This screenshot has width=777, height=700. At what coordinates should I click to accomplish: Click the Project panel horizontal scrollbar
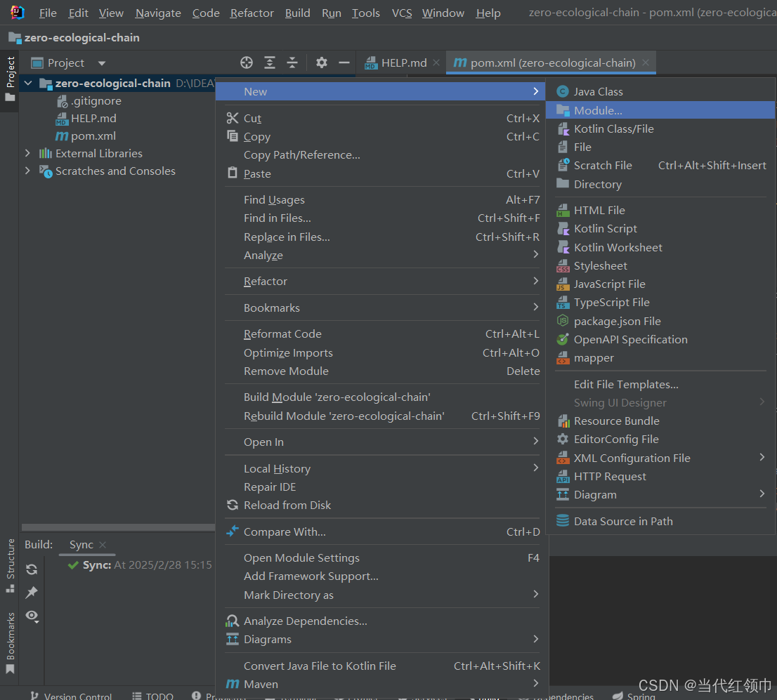118,527
